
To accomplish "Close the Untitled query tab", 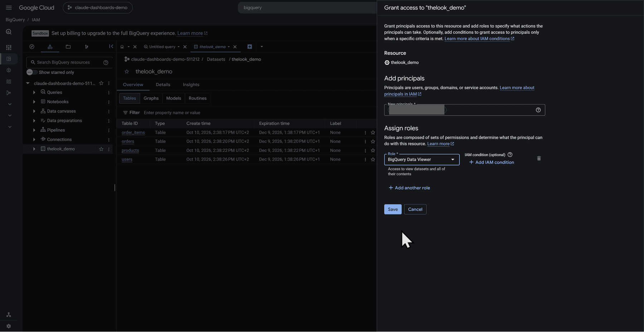I will coord(185,47).
